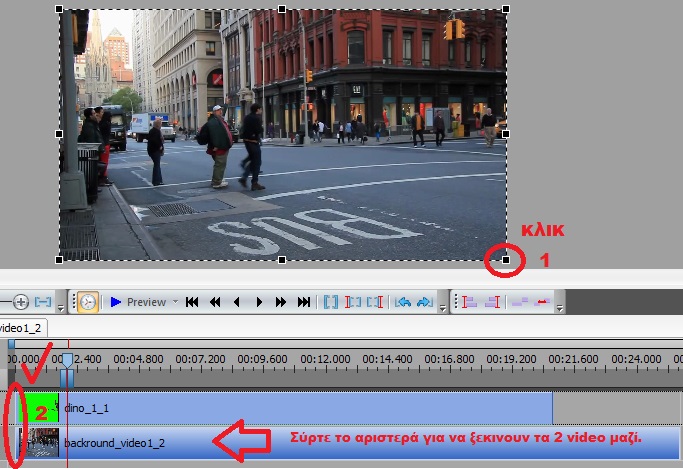683x469 pixels.
Task: Click the blue brackets work area icon
Action: pyautogui.click(x=331, y=302)
